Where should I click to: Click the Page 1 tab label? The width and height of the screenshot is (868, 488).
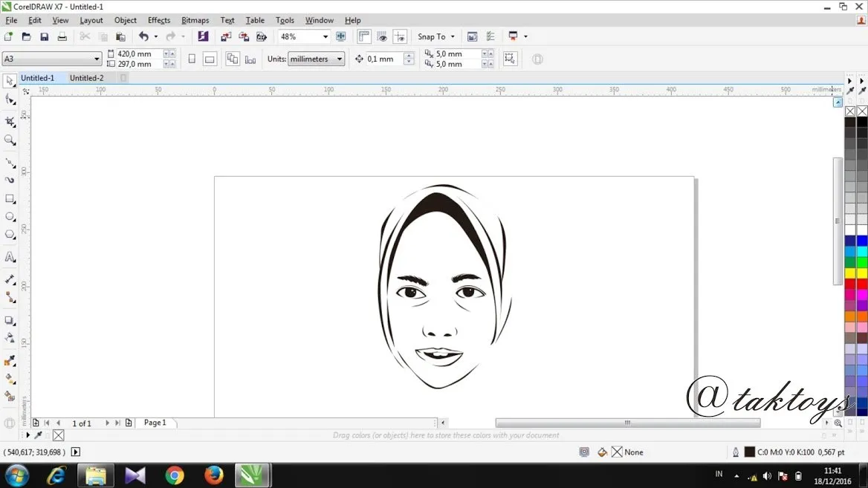(x=155, y=423)
